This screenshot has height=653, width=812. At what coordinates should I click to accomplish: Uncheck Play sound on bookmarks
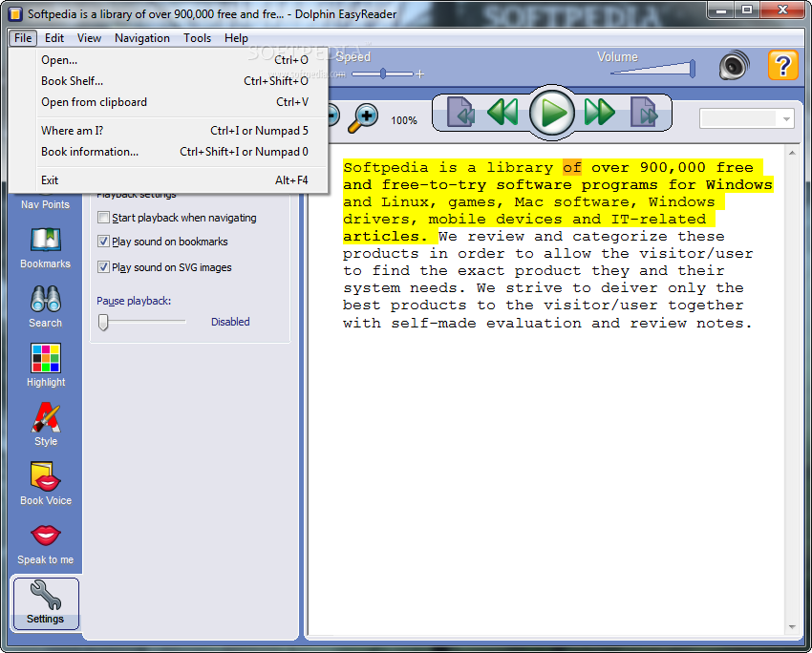(103, 242)
